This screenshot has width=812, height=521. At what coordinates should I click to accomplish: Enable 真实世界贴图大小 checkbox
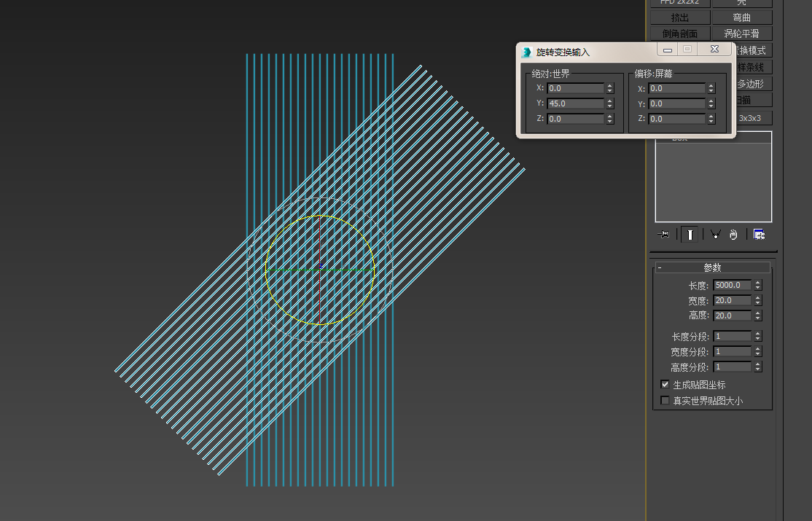tap(665, 400)
